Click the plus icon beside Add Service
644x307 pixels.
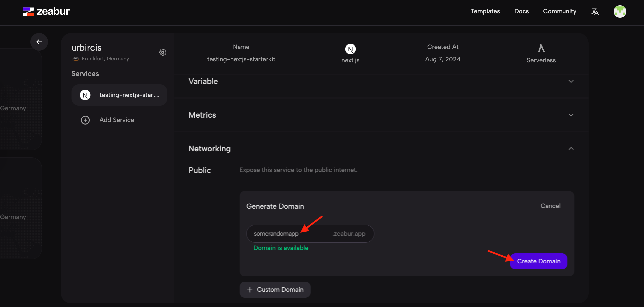tap(85, 120)
